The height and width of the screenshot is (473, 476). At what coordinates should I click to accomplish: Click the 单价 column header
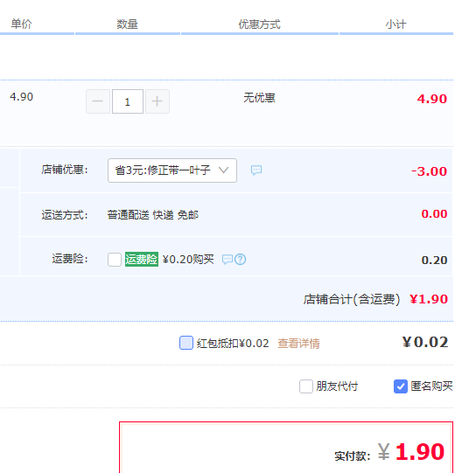point(21,24)
